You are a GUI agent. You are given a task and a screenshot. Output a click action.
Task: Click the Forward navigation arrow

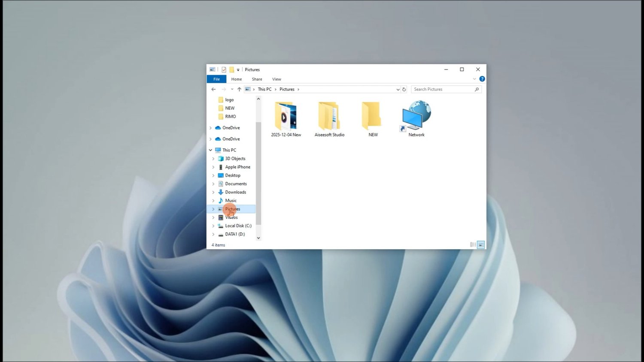tap(223, 89)
